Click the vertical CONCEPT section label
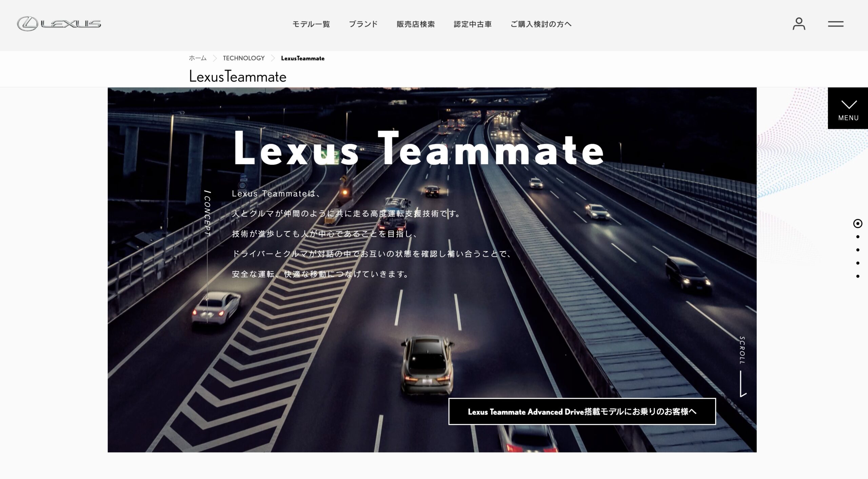This screenshot has width=868, height=479. pyautogui.click(x=208, y=214)
